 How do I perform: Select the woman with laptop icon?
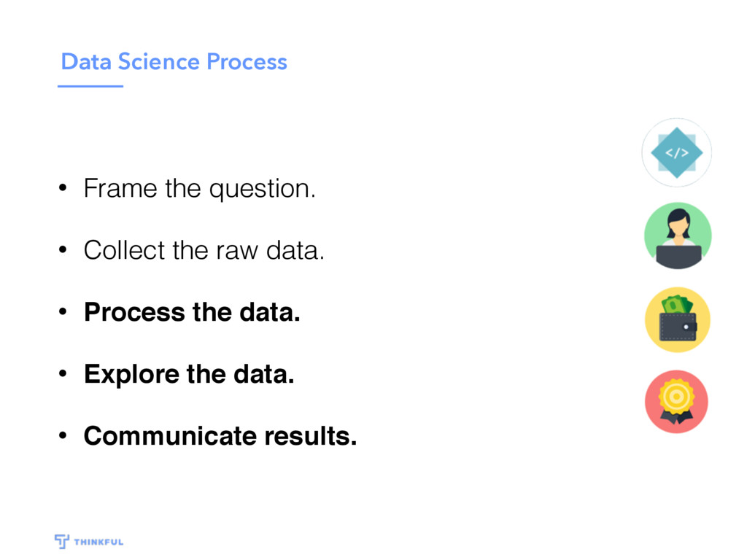(x=678, y=236)
